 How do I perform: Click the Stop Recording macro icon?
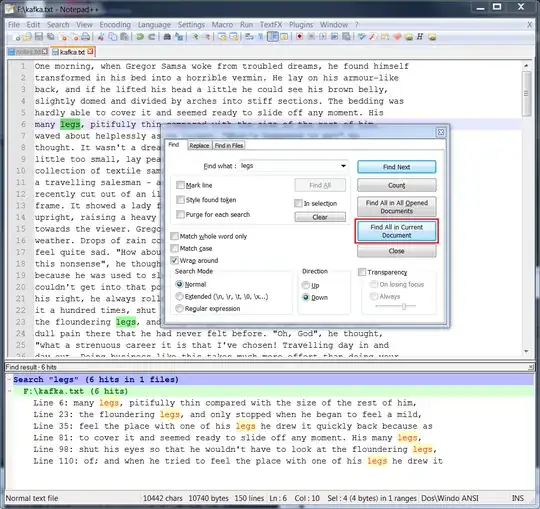(311, 37)
